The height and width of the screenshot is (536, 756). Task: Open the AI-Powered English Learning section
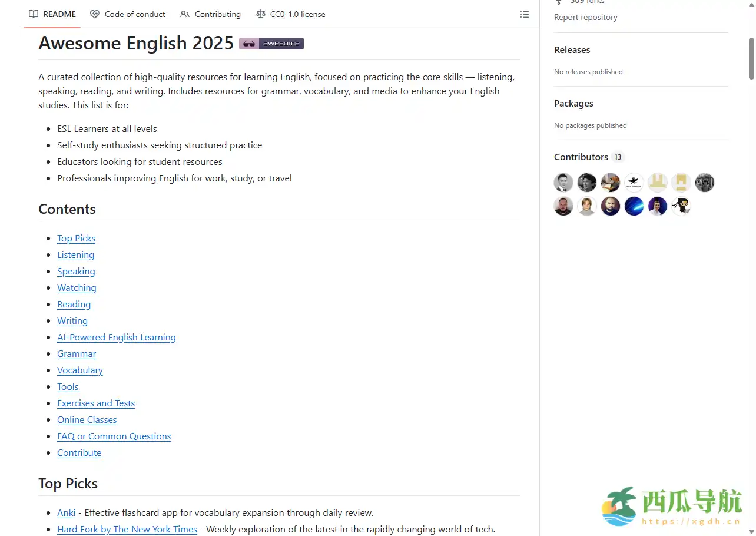116,337
